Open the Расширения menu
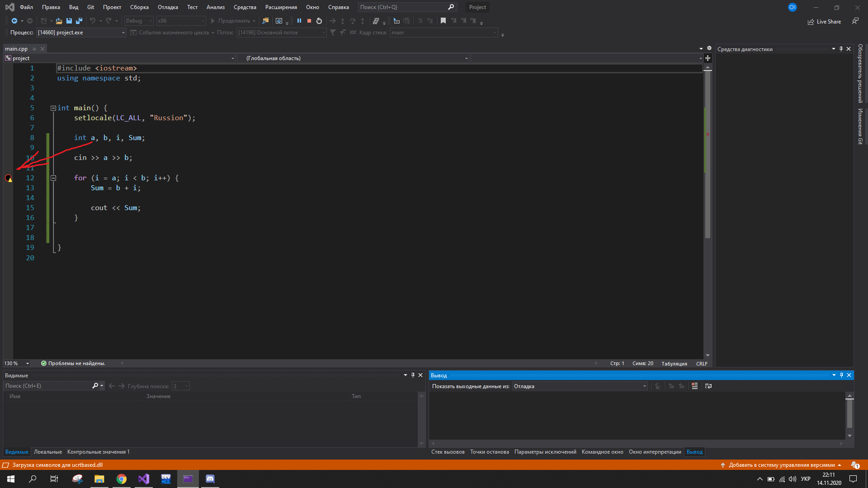868x488 pixels. pyautogui.click(x=281, y=7)
